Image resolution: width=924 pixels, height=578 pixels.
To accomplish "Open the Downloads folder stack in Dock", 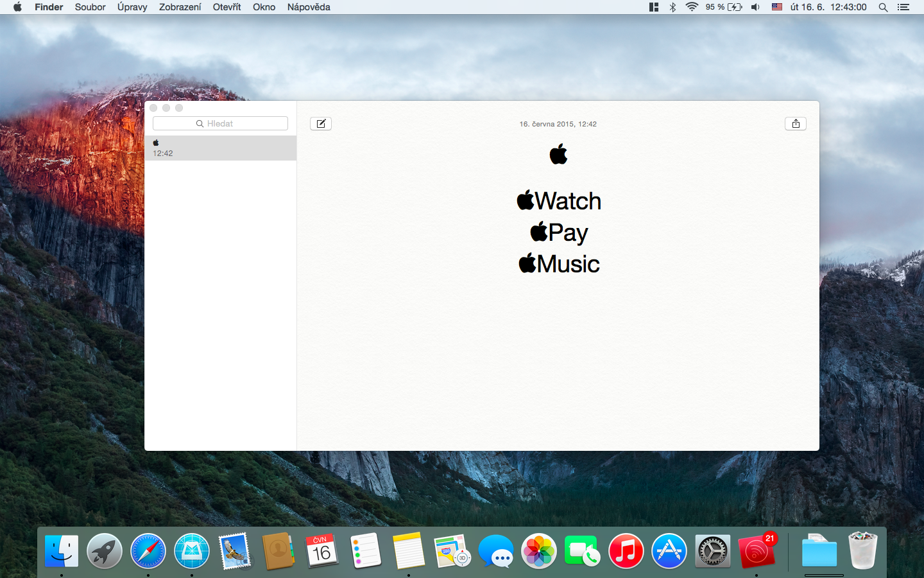I will pos(819,551).
